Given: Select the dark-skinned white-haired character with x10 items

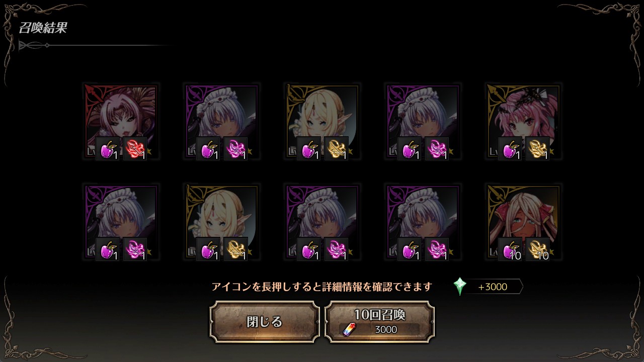Looking at the screenshot, I should pyautogui.click(x=523, y=222).
